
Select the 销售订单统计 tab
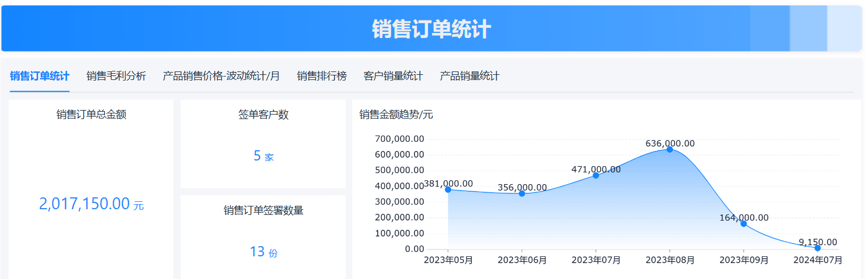pos(40,76)
